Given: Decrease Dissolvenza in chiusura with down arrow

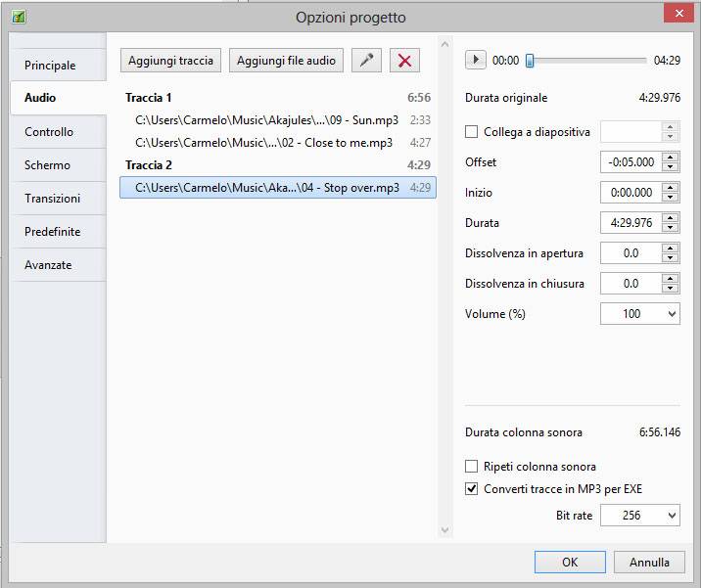Looking at the screenshot, I should point(671,289).
